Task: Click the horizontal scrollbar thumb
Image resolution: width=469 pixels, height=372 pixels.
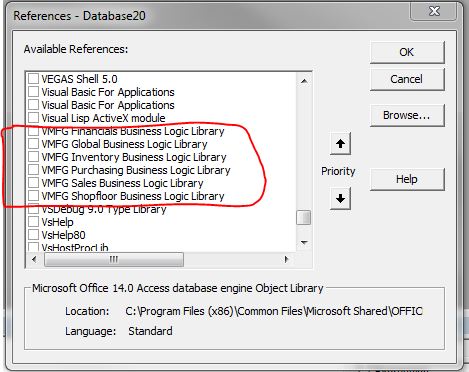Action: pyautogui.click(x=114, y=259)
